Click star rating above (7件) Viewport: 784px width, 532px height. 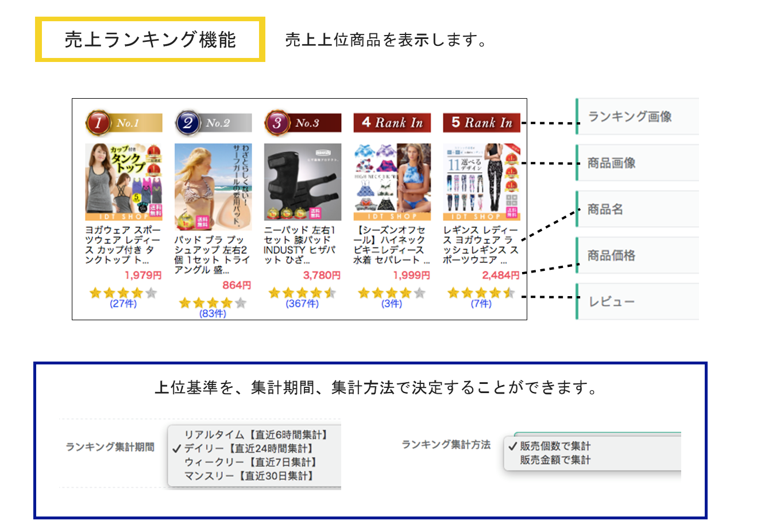click(x=481, y=293)
